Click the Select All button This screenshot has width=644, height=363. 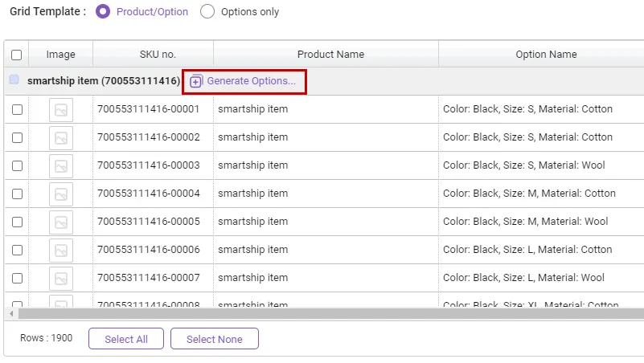coord(125,339)
